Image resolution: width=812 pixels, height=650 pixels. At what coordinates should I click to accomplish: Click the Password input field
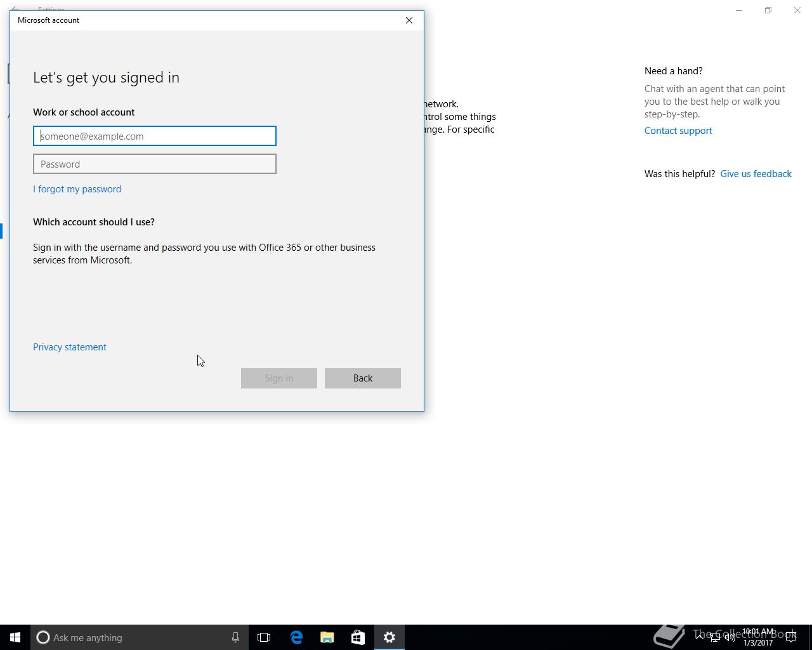(x=155, y=164)
